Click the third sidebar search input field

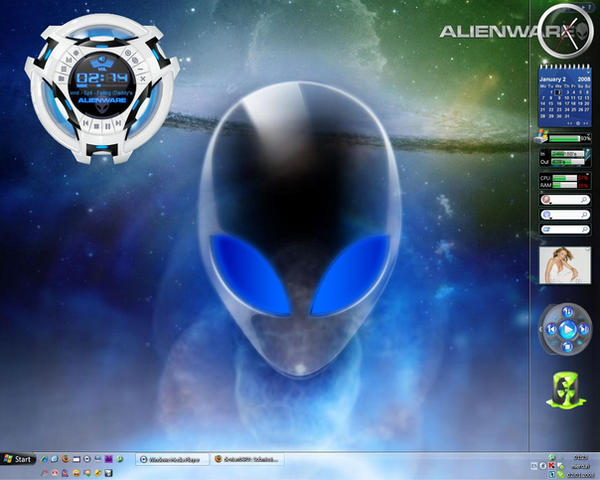[x=565, y=229]
